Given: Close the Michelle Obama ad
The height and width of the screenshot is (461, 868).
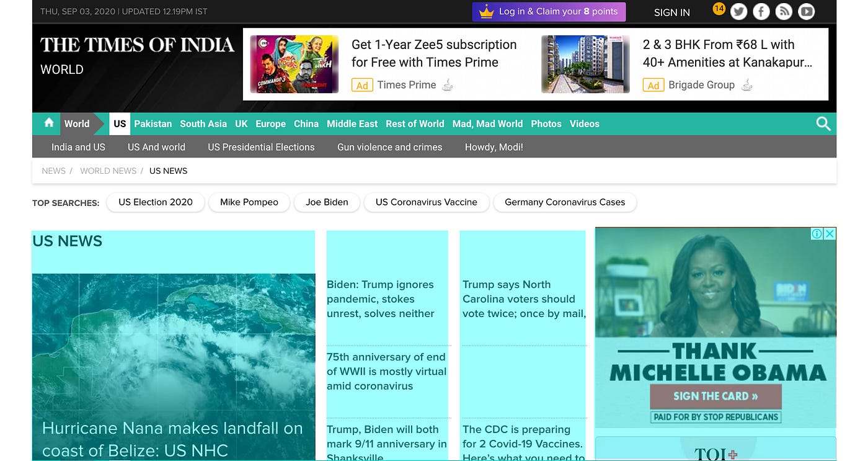Looking at the screenshot, I should point(830,233).
